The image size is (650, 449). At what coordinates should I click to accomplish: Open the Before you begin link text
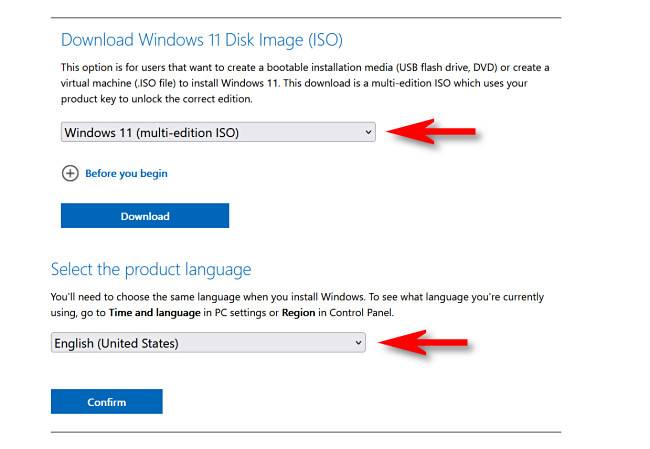click(x=126, y=173)
